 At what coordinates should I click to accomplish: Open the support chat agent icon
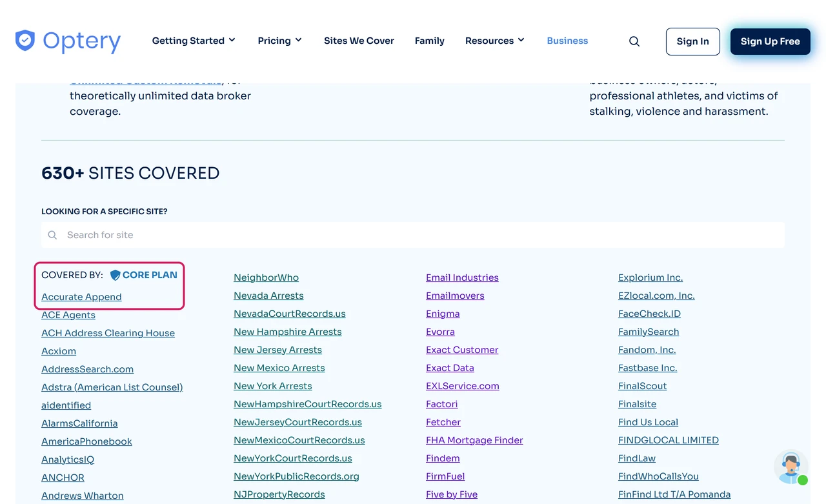[791, 467]
